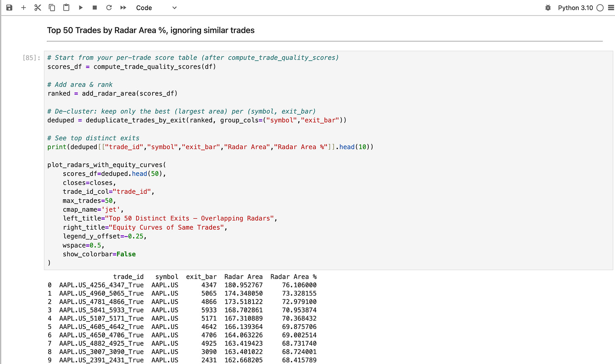Click output row AAPL.US_3007_3090_True
The height and width of the screenshot is (364, 615).
tap(182, 352)
